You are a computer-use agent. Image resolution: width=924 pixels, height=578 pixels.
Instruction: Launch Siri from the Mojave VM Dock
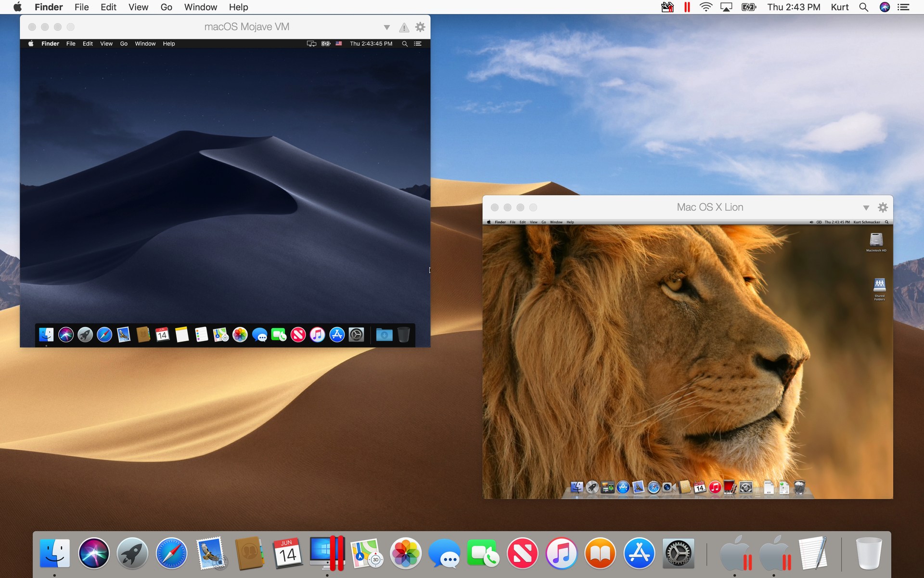tap(66, 335)
